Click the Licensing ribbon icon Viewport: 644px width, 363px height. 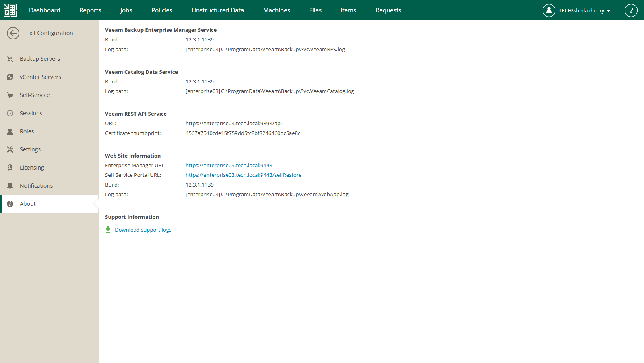(x=10, y=168)
